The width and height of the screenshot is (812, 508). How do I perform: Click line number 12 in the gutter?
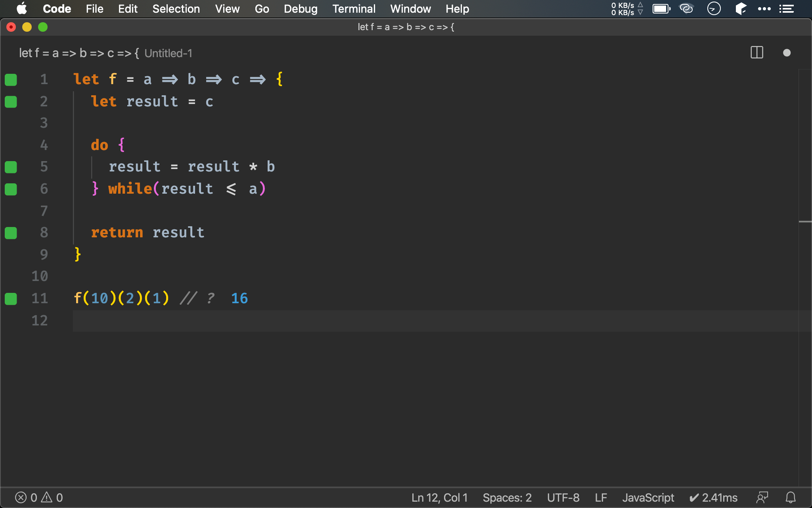point(40,320)
